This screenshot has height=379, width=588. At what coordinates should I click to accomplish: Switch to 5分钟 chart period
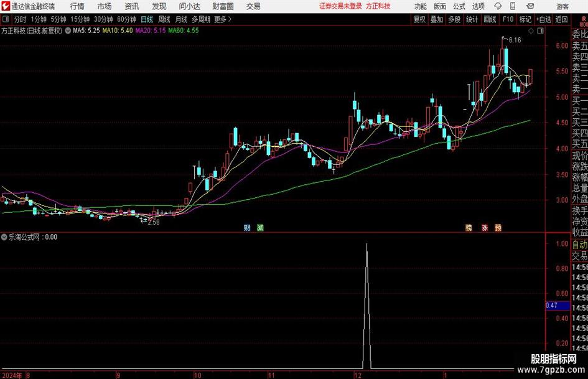(x=58, y=19)
